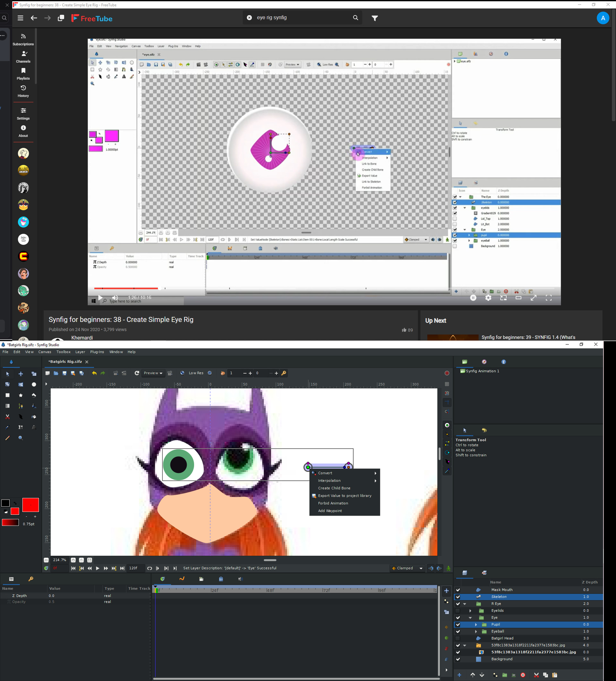Viewport: 616px width, 681px height.
Task: Click the Save file icon in Synfig
Action: click(x=64, y=373)
